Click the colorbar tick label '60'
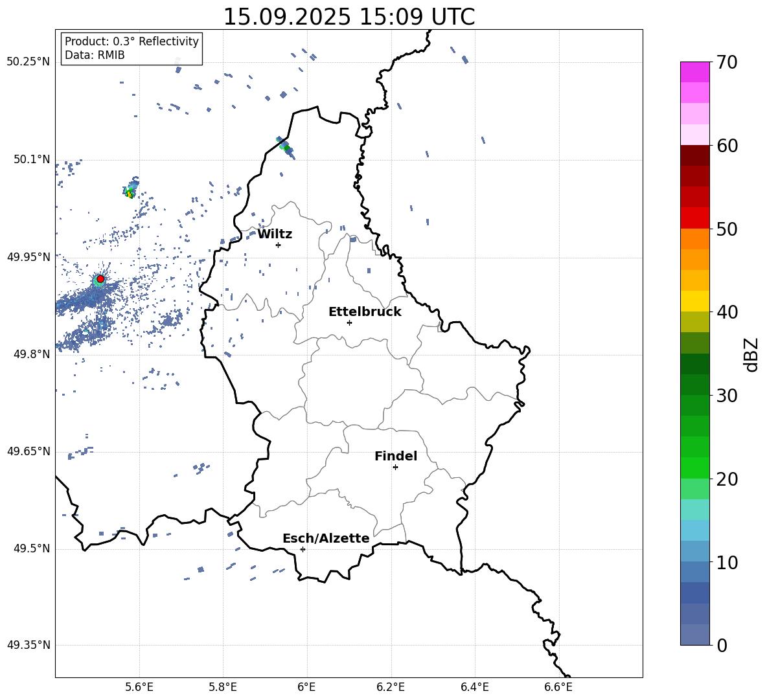This screenshot has width=767, height=700. click(x=727, y=146)
